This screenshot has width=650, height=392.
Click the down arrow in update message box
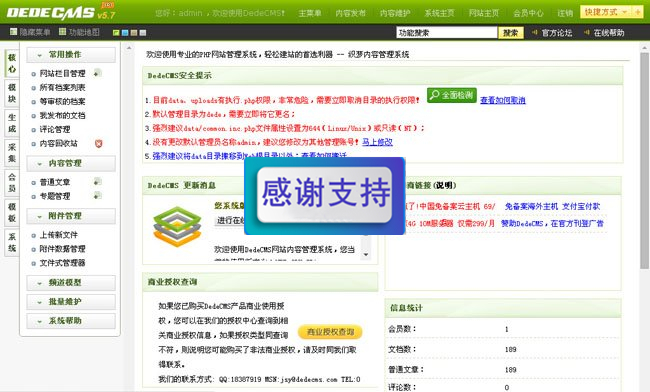click(366, 254)
